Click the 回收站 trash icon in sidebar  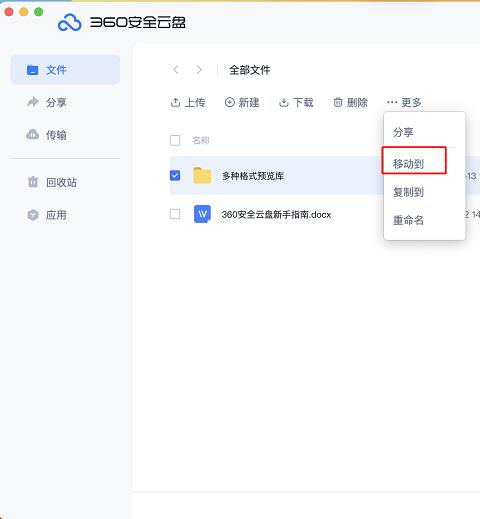[33, 182]
